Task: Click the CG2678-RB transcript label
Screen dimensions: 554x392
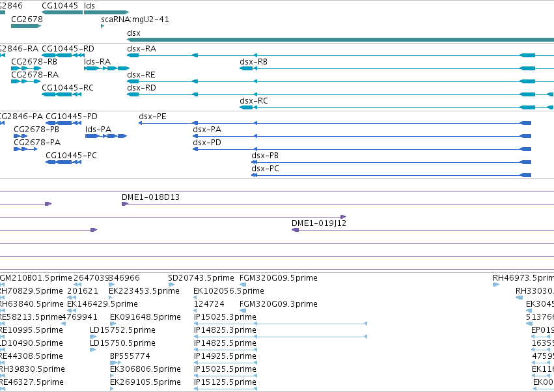Action: (34, 62)
